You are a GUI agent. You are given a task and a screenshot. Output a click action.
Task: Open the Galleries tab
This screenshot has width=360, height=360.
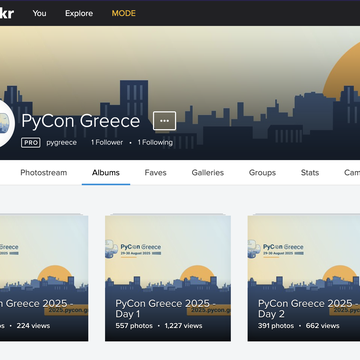pos(208,173)
